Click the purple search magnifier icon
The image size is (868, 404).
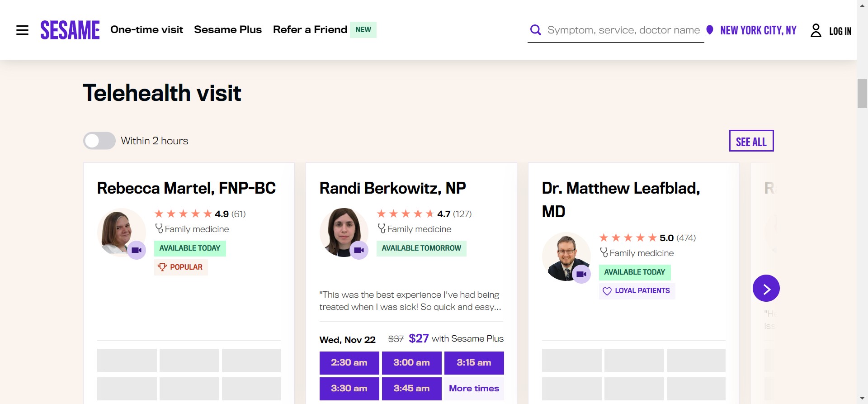tap(536, 30)
